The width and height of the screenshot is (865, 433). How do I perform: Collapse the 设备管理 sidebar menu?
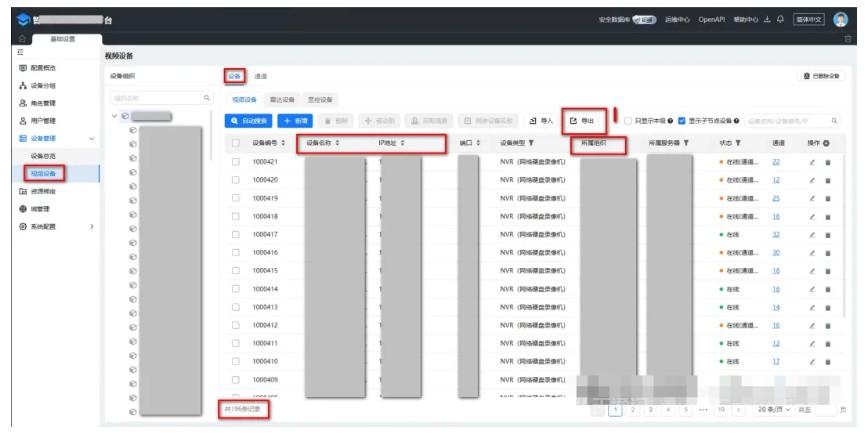(92, 138)
